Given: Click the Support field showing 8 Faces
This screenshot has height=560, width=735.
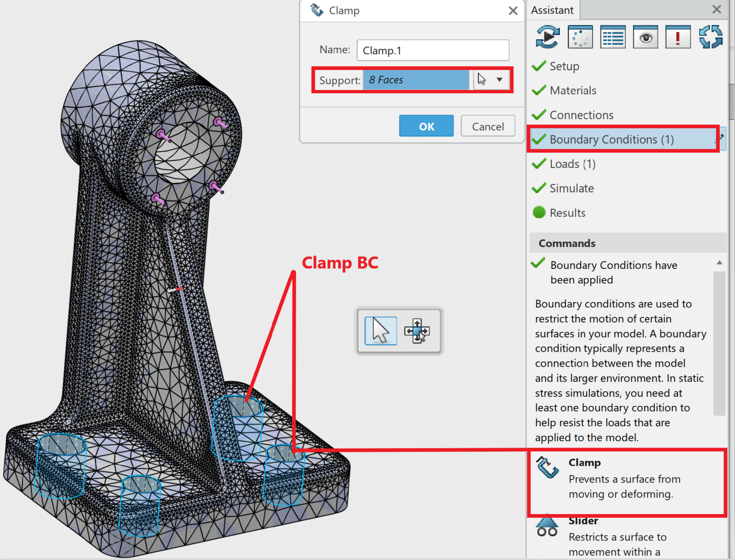Looking at the screenshot, I should click(416, 80).
